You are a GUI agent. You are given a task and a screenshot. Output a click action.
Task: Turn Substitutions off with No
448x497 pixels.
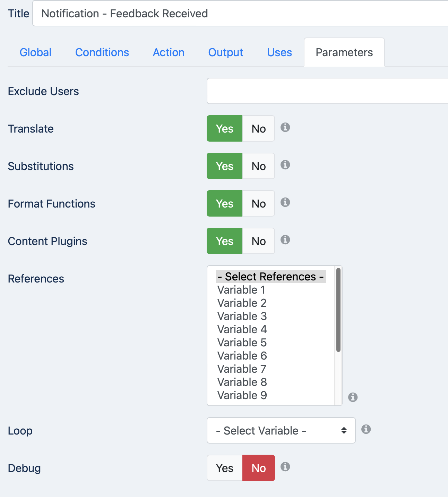(x=259, y=166)
